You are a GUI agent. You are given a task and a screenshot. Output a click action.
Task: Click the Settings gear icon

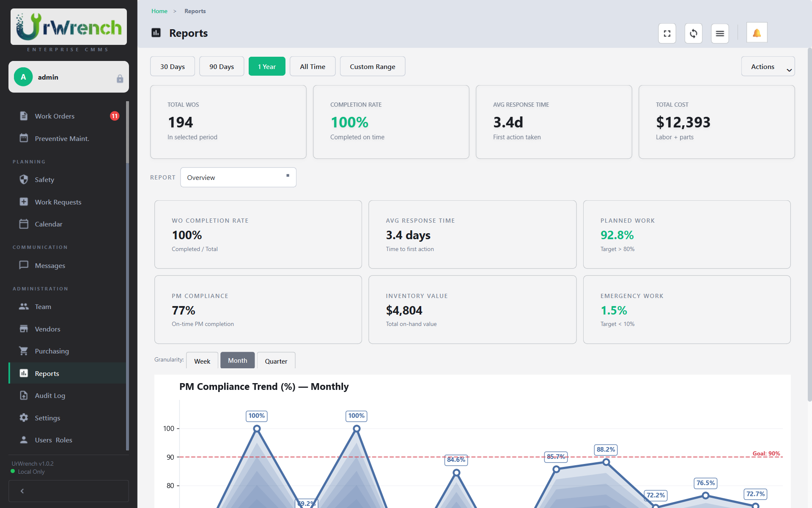[24, 417]
